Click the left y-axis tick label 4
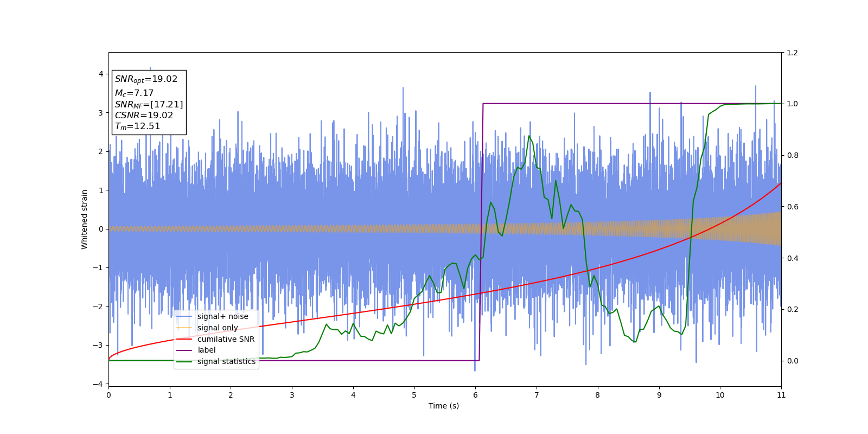Viewport: 868px width, 434px height. pyautogui.click(x=101, y=74)
